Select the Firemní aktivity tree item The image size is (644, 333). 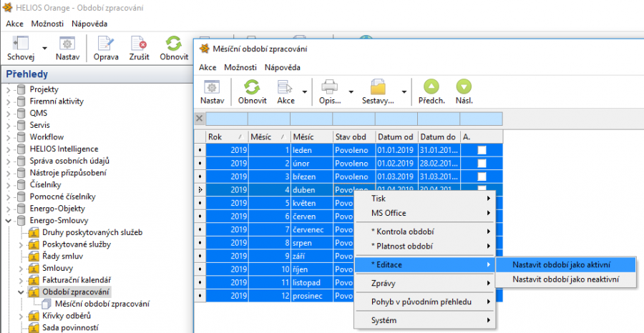tap(57, 101)
